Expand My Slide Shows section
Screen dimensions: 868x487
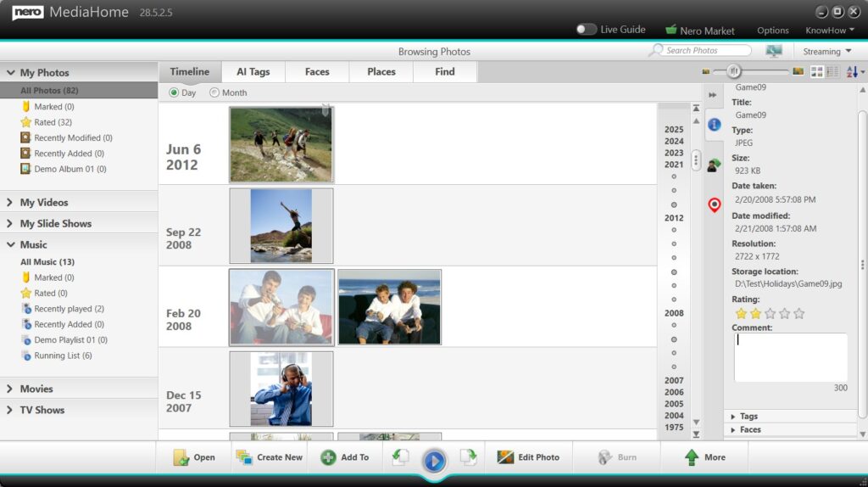coord(9,223)
